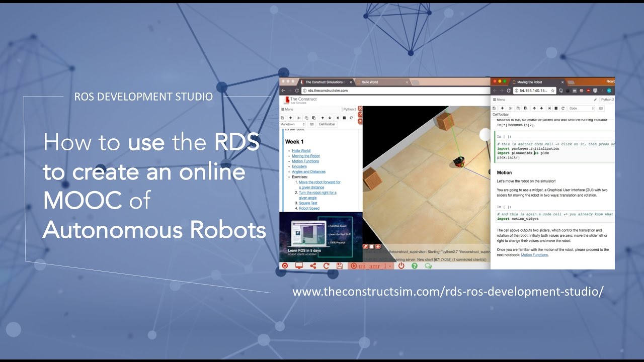
Task: Open the uji_amr_1 simulation dropdown
Action: tap(371, 266)
